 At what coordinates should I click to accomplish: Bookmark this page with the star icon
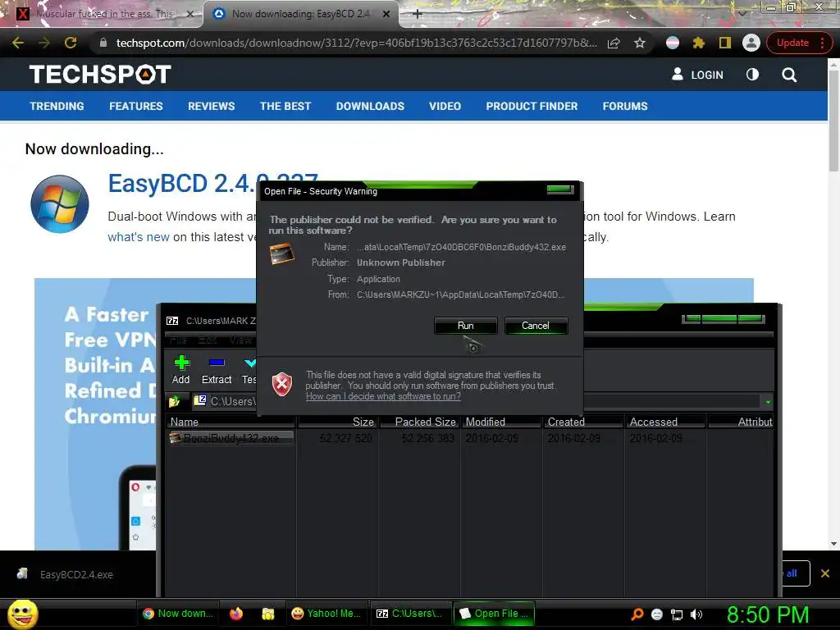click(640, 43)
